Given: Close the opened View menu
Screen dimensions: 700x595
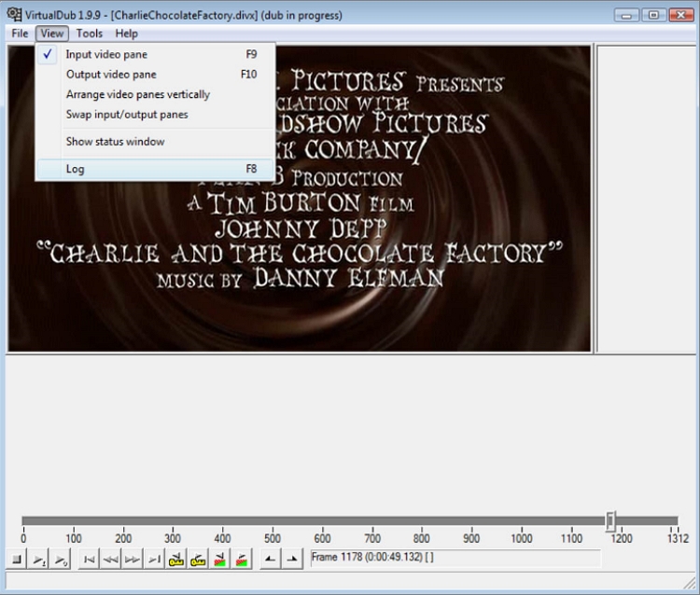Looking at the screenshot, I should click(x=52, y=34).
